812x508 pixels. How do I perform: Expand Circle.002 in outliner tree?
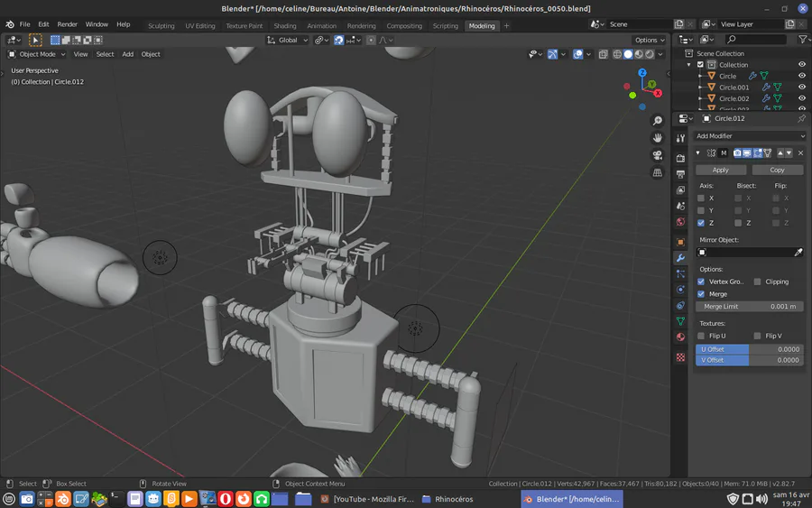click(x=700, y=98)
